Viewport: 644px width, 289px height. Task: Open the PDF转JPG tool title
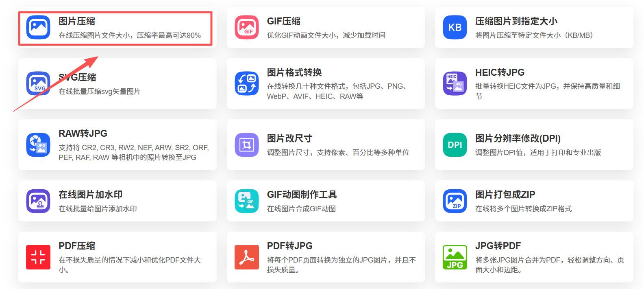290,246
